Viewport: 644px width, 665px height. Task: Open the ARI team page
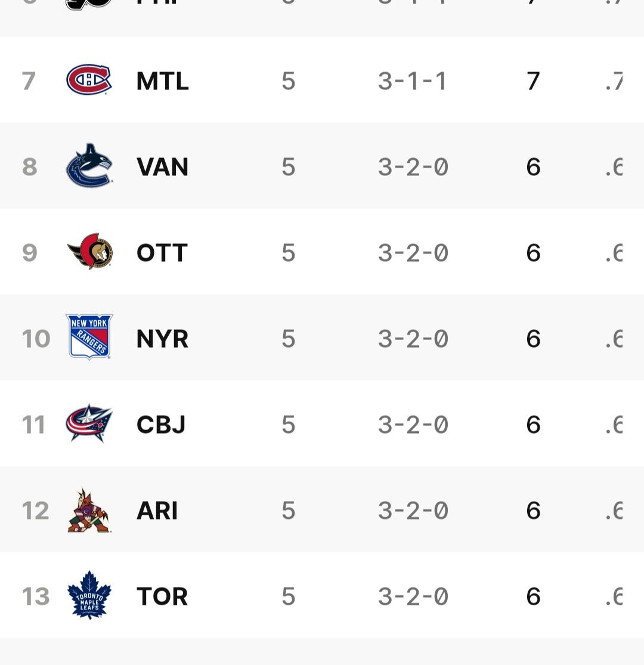157,511
